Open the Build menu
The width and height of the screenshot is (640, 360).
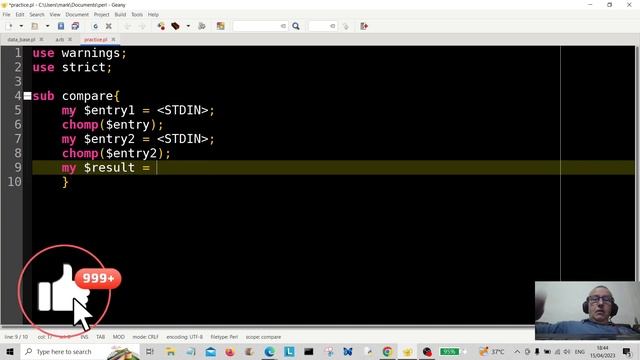pyautogui.click(x=120, y=14)
